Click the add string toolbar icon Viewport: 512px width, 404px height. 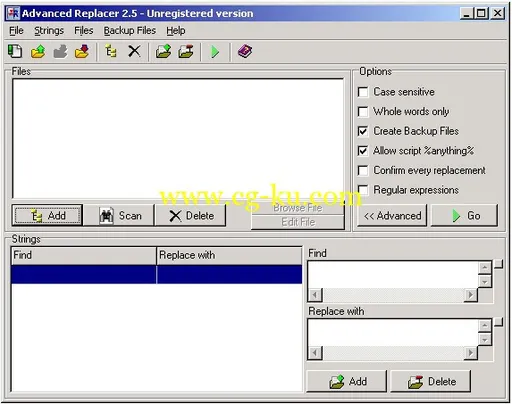click(163, 52)
